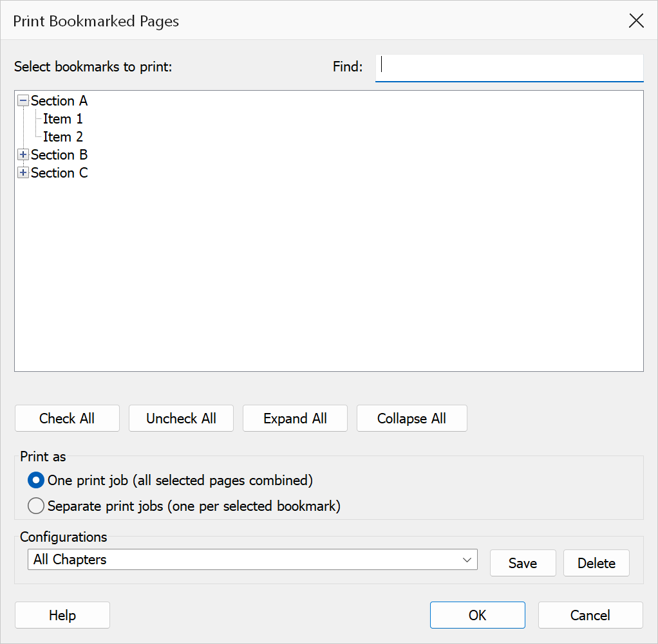Open the Configurations dropdown list

point(252,560)
